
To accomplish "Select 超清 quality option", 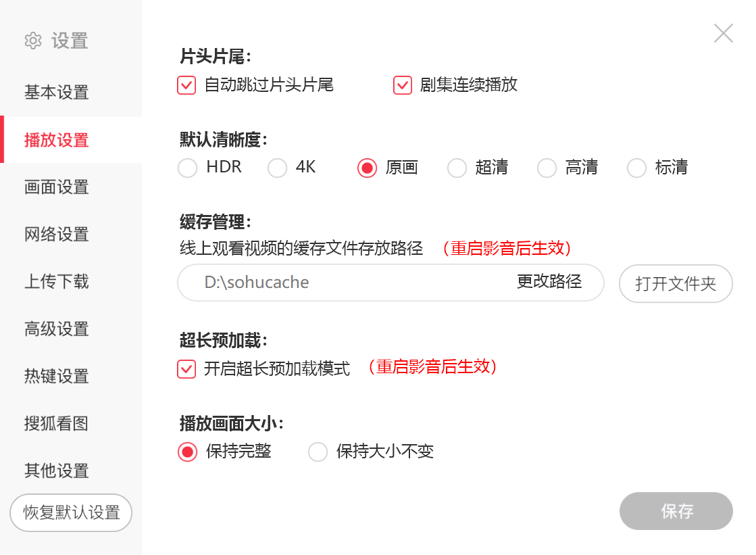I will click(457, 168).
